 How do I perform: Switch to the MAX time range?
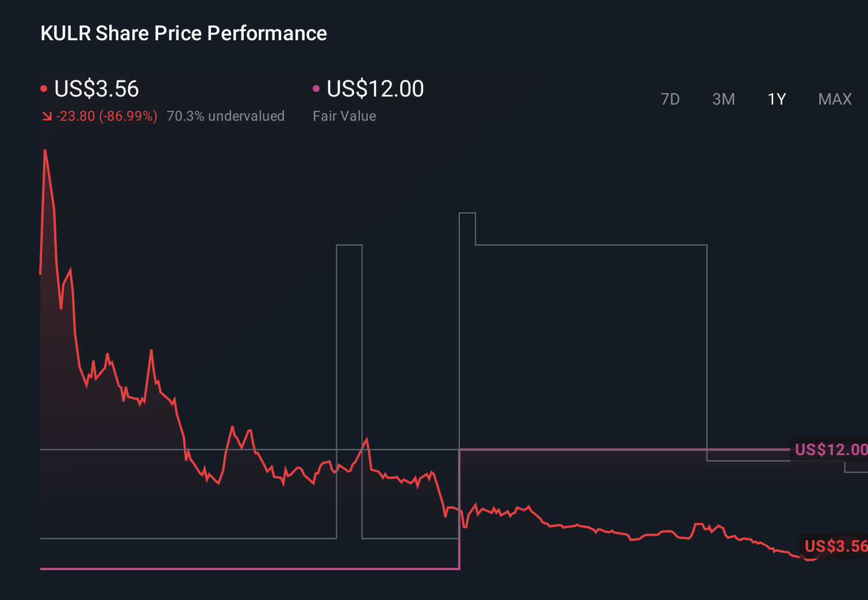pyautogui.click(x=834, y=99)
